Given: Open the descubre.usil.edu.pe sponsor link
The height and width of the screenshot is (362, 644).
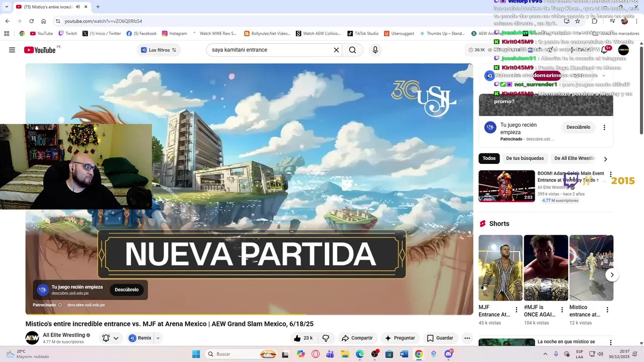Looking at the screenshot, I should pyautogui.click(x=86, y=305).
